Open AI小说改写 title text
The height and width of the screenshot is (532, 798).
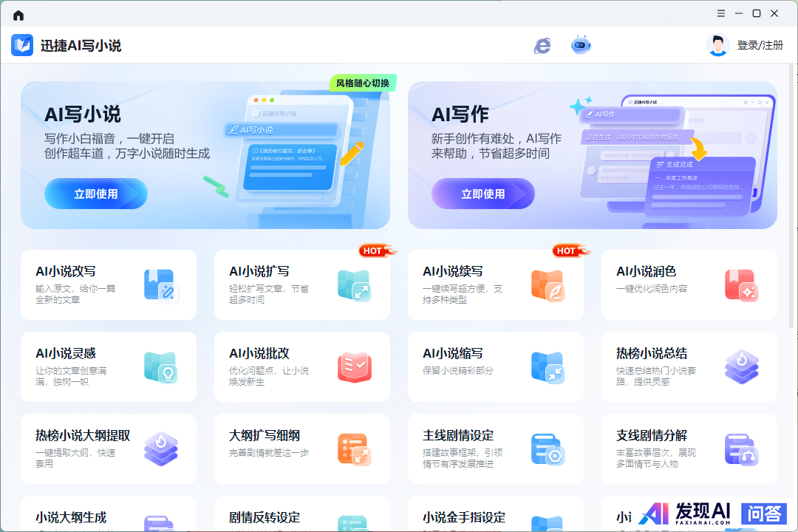[66, 272]
